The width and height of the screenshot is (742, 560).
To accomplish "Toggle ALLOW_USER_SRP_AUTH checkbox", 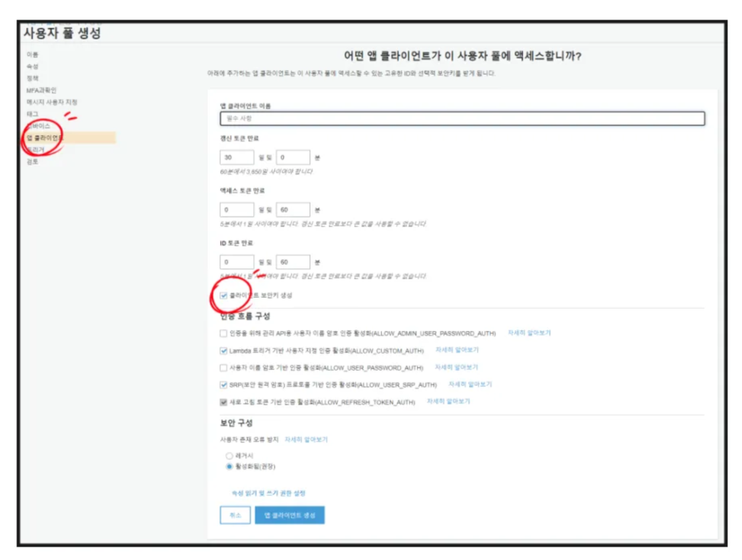I will click(224, 385).
